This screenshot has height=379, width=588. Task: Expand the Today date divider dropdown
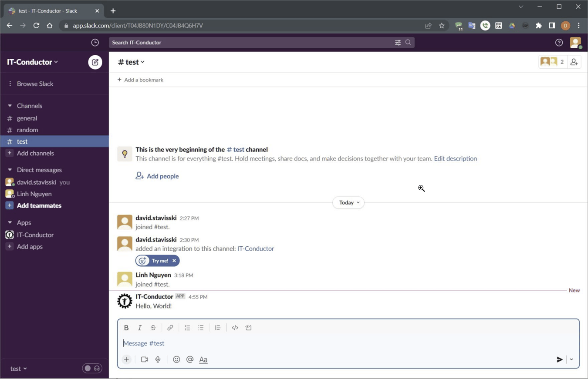[348, 202]
